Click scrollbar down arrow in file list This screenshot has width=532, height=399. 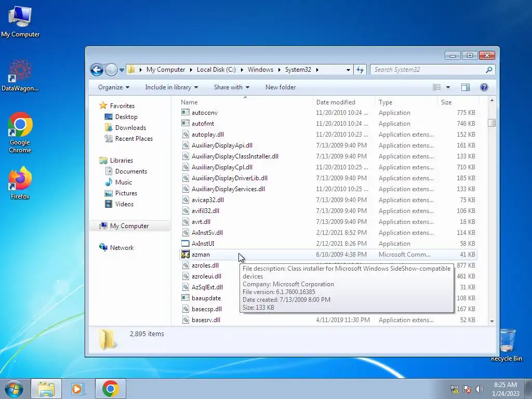(x=491, y=321)
